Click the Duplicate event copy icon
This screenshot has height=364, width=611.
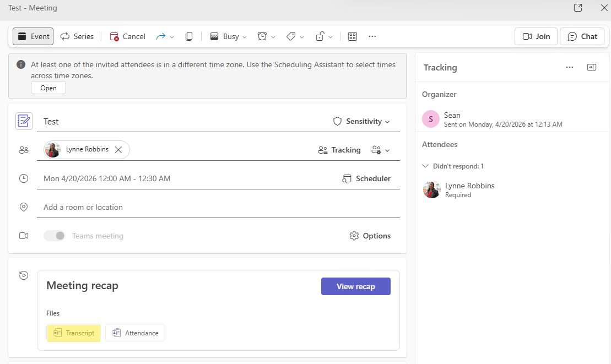click(x=189, y=36)
